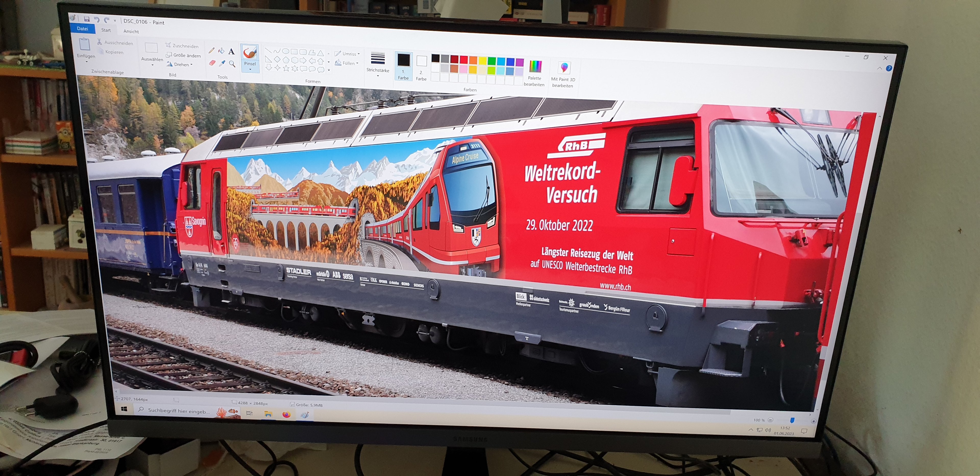
Task: Undo the last action in Paint
Action: click(97, 20)
